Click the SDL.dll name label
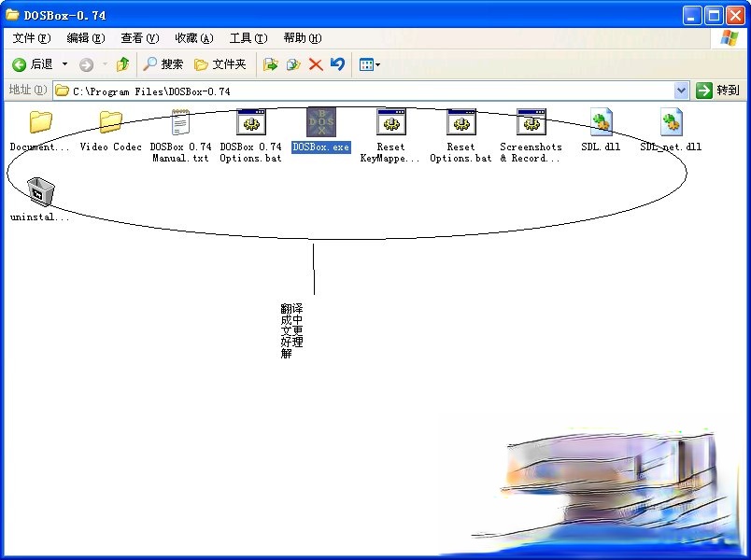 [x=601, y=147]
